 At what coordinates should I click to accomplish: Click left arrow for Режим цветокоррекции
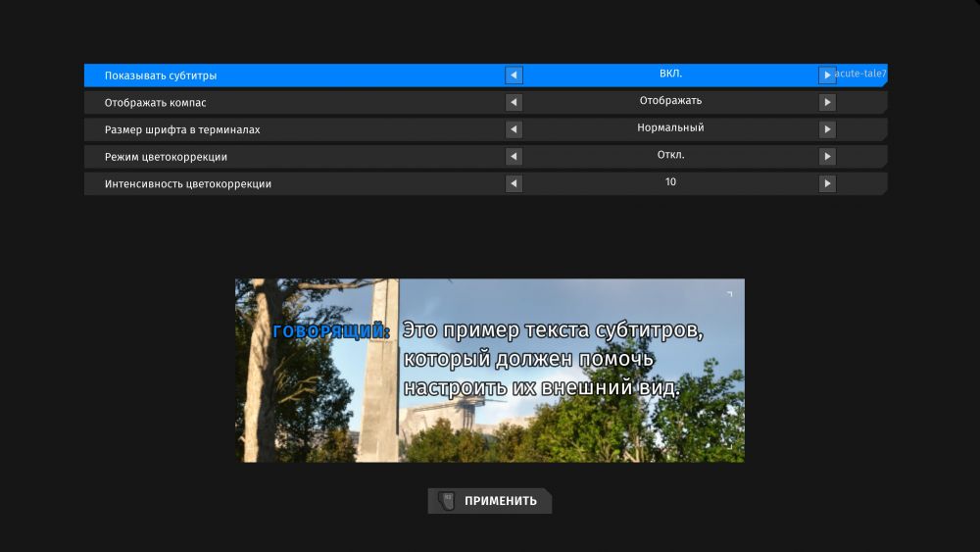click(514, 156)
